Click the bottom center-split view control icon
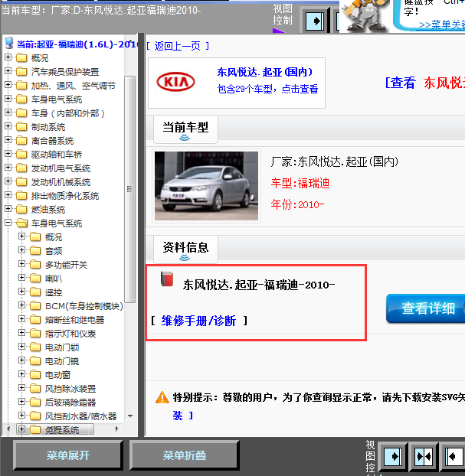The image size is (465, 476). 424,456
